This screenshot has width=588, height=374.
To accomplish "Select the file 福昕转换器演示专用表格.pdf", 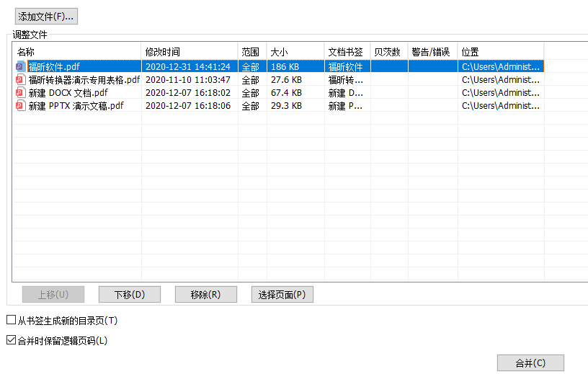I will (84, 79).
